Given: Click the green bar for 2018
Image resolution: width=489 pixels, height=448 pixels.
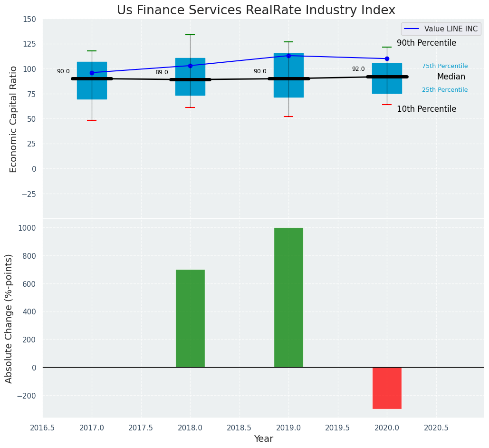Looking at the screenshot, I should (190, 318).
